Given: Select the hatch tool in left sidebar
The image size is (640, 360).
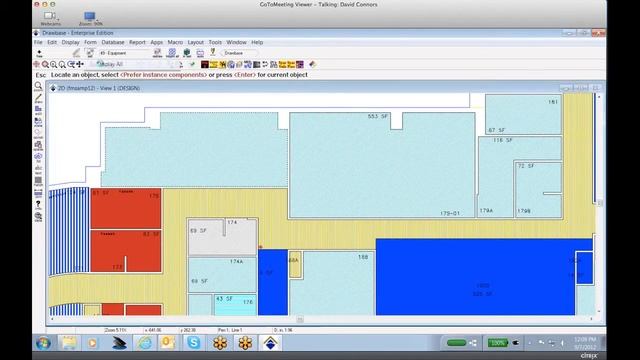Looking at the screenshot, I should (38, 181).
